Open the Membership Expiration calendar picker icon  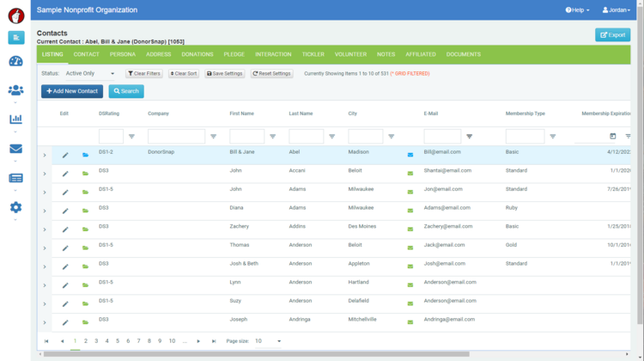pos(613,136)
